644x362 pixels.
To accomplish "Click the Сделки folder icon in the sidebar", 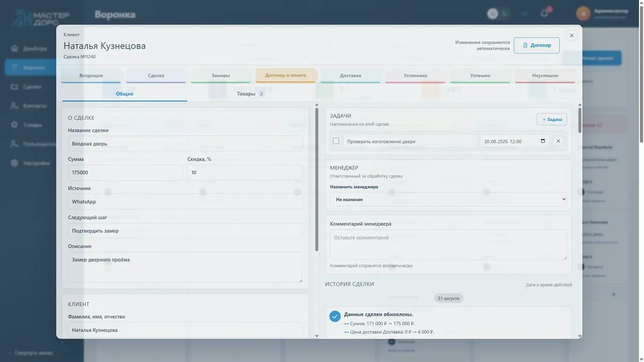I will (x=14, y=87).
